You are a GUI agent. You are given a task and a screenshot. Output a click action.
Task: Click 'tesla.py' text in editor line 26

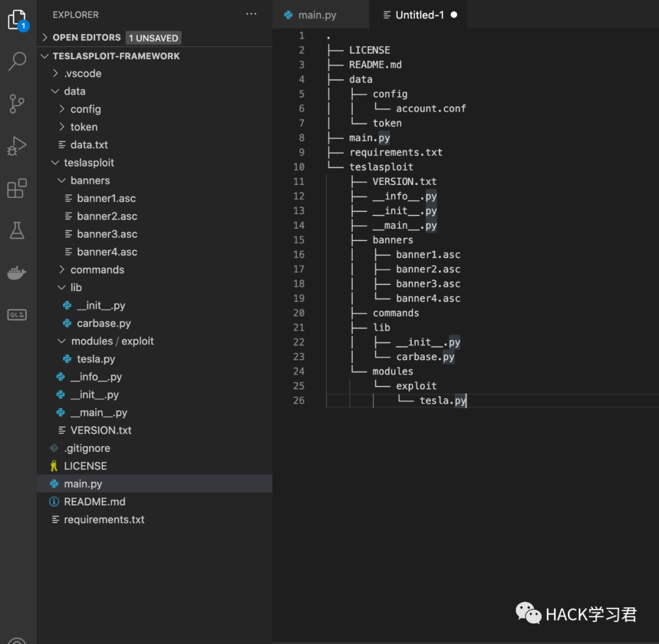pyautogui.click(x=442, y=400)
